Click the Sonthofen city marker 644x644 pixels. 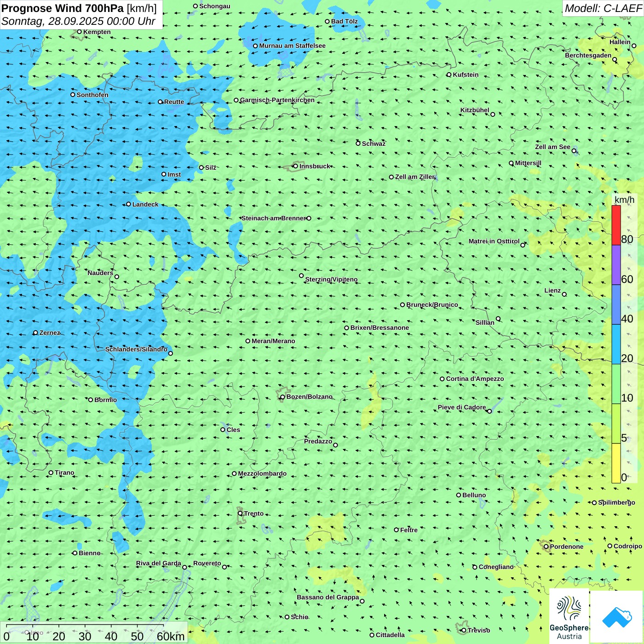tap(73, 95)
